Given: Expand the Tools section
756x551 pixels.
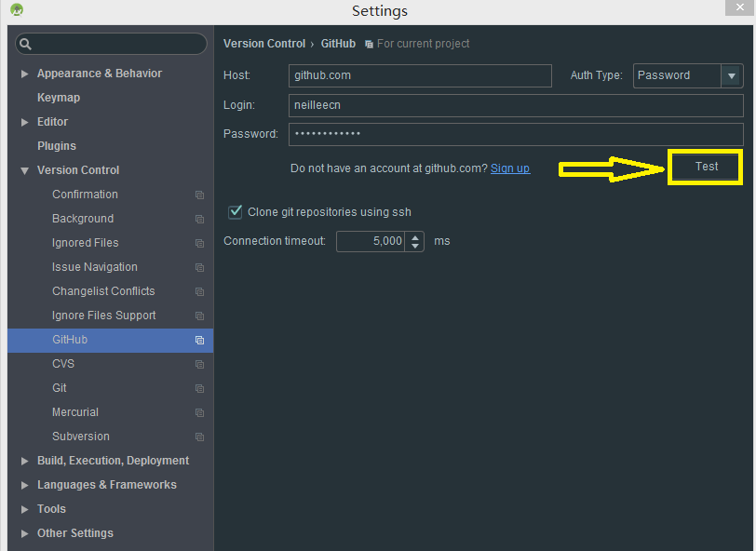Looking at the screenshot, I should 24,509.
